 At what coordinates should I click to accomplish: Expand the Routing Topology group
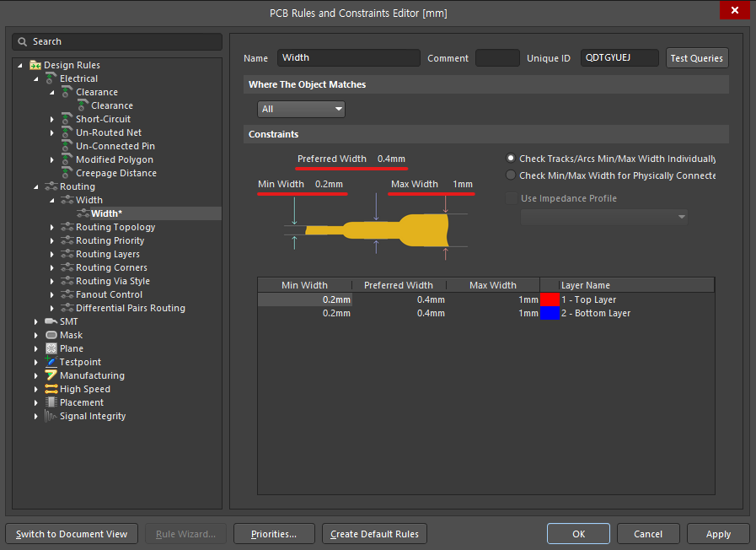52,227
